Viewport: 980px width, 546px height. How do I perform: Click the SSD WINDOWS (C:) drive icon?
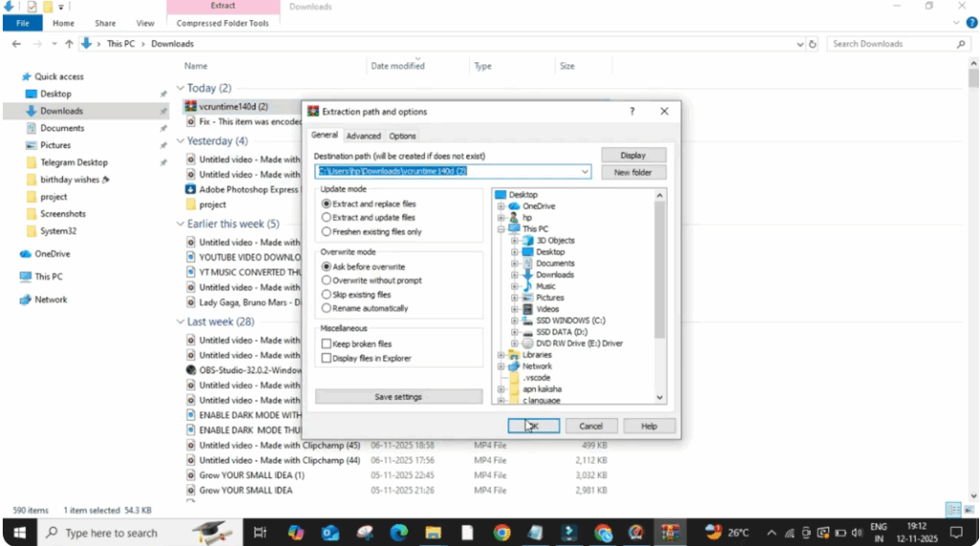click(x=526, y=320)
